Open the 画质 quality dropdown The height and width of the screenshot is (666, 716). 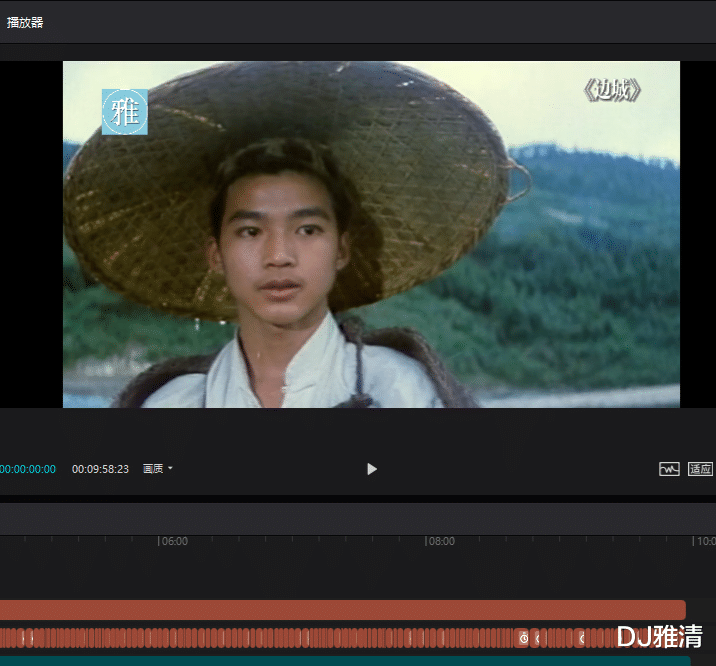coord(158,469)
